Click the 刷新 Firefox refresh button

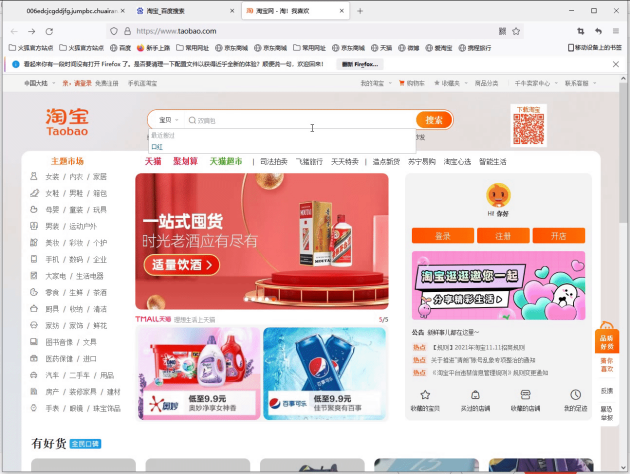(360, 64)
